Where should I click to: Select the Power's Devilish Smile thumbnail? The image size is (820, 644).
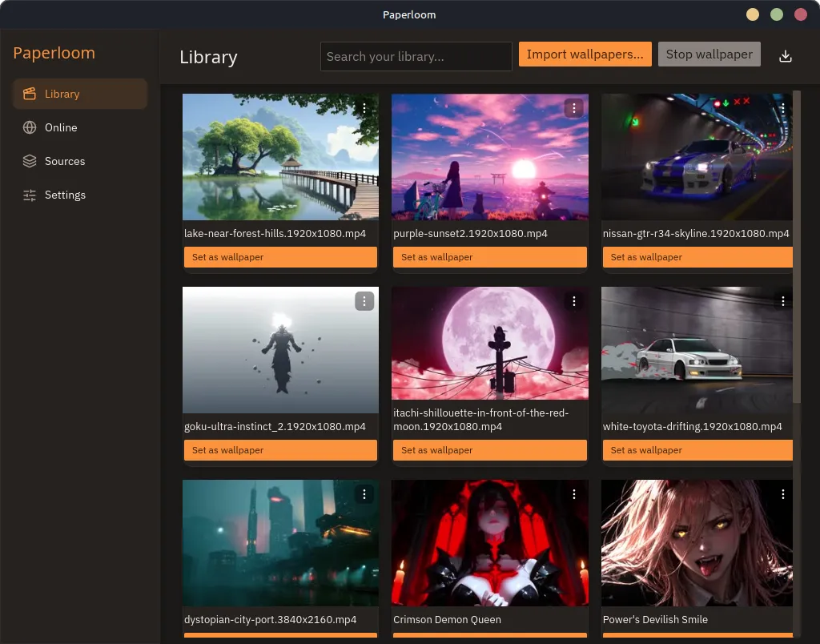[x=697, y=543]
